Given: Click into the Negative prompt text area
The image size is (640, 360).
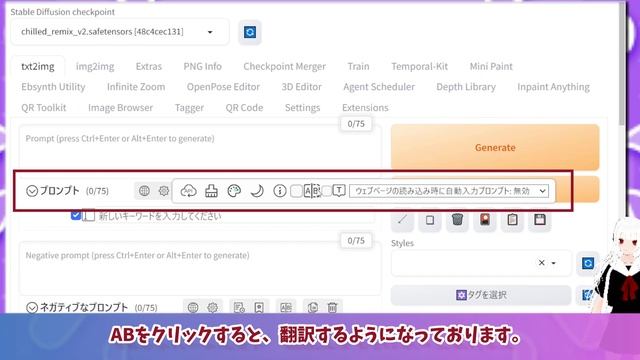Looking at the screenshot, I should coord(200,267).
